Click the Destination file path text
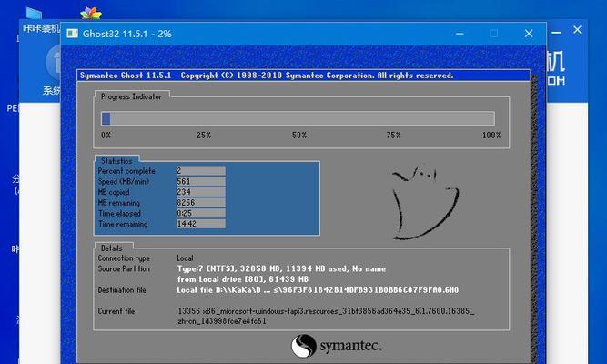Viewport: 607px width, 364px height. pos(318,289)
